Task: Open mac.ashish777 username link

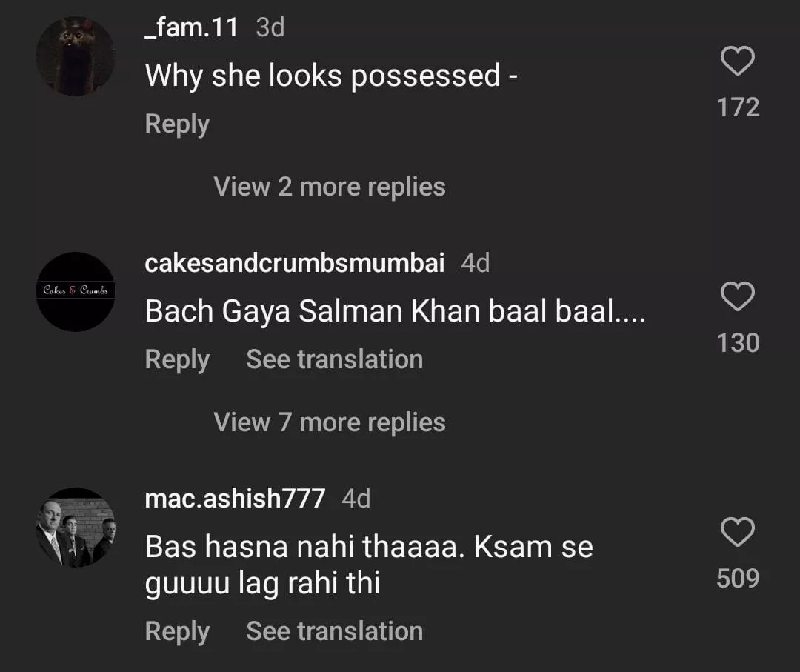Action: click(235, 499)
